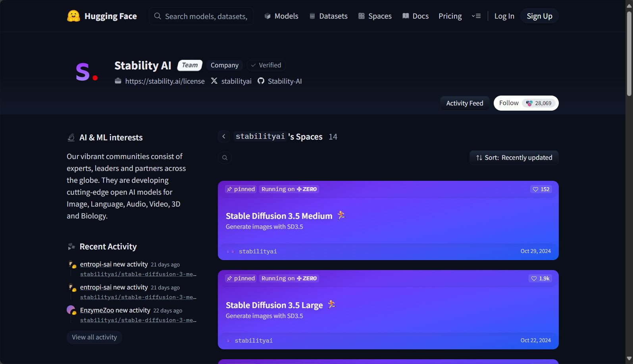633x364 pixels.
Task: Open the Stable Diffusion 3.5 Large space
Action: (388, 310)
